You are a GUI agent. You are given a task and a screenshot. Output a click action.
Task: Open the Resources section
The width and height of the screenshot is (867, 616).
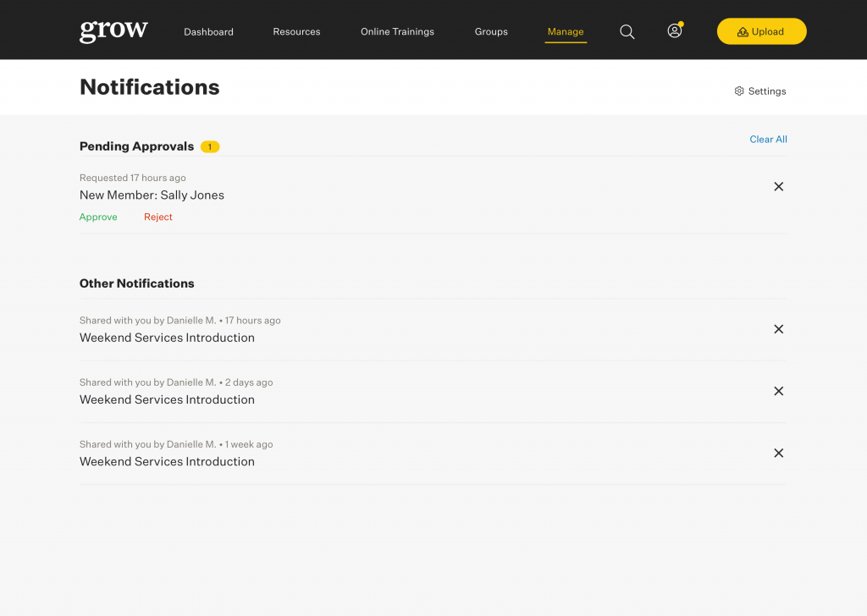[296, 31]
